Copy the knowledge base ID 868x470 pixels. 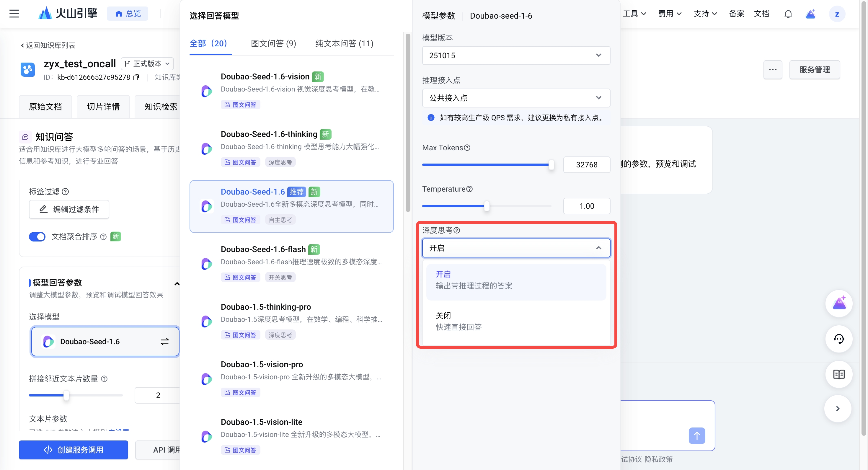click(x=136, y=77)
